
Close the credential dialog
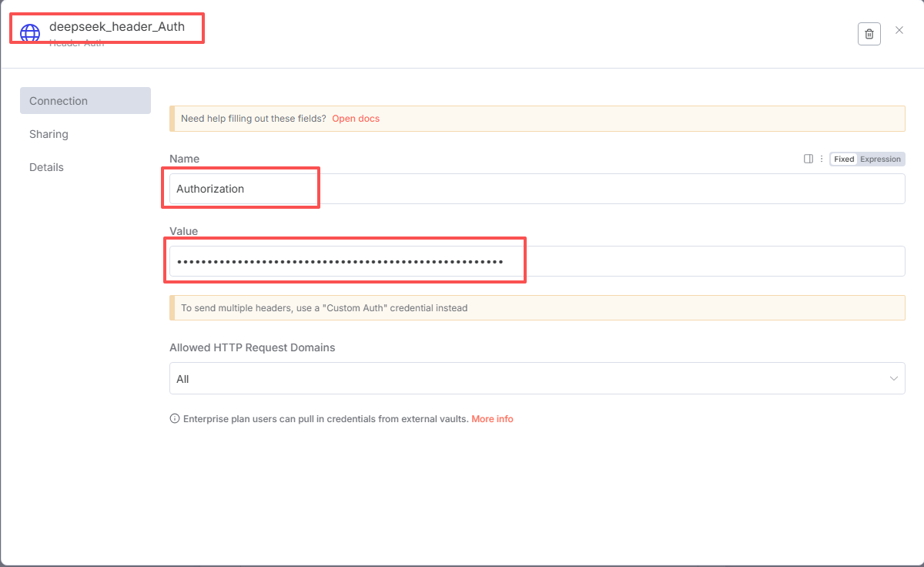[x=899, y=31]
